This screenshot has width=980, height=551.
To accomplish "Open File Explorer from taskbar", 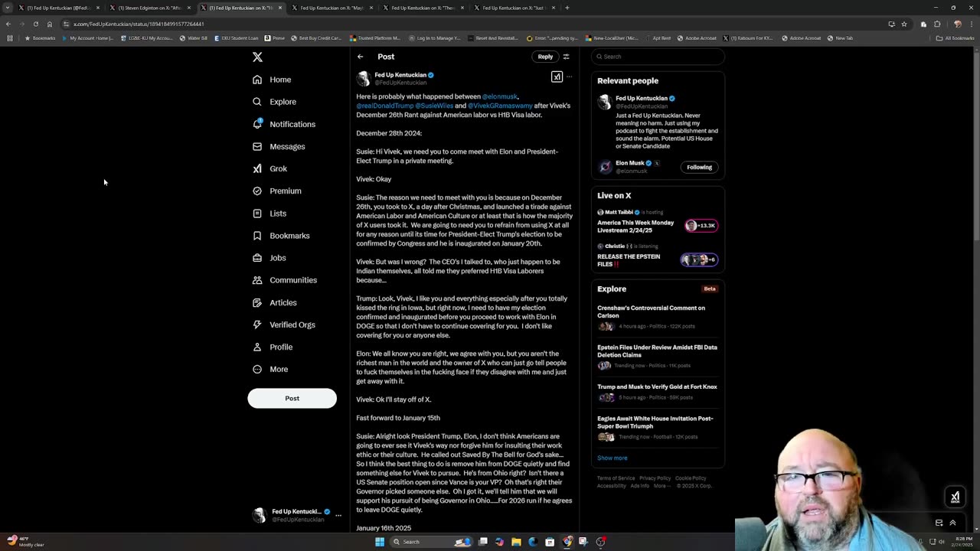I will click(516, 542).
